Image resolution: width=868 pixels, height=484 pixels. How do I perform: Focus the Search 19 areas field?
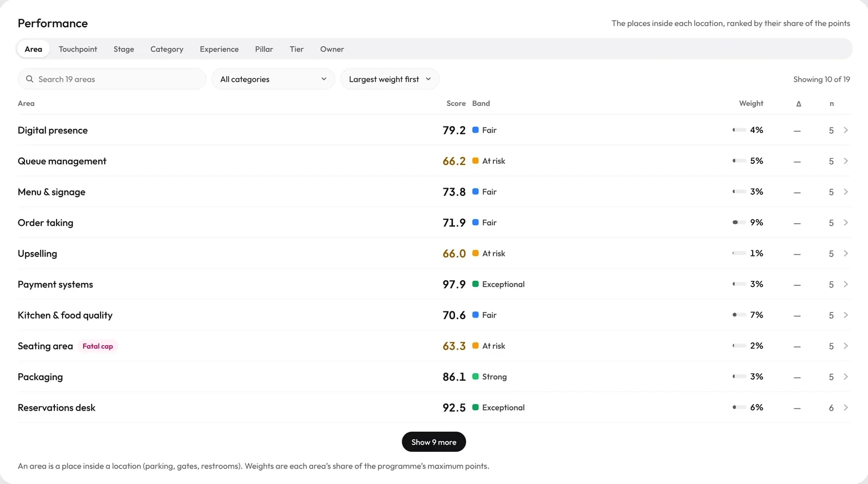112,79
